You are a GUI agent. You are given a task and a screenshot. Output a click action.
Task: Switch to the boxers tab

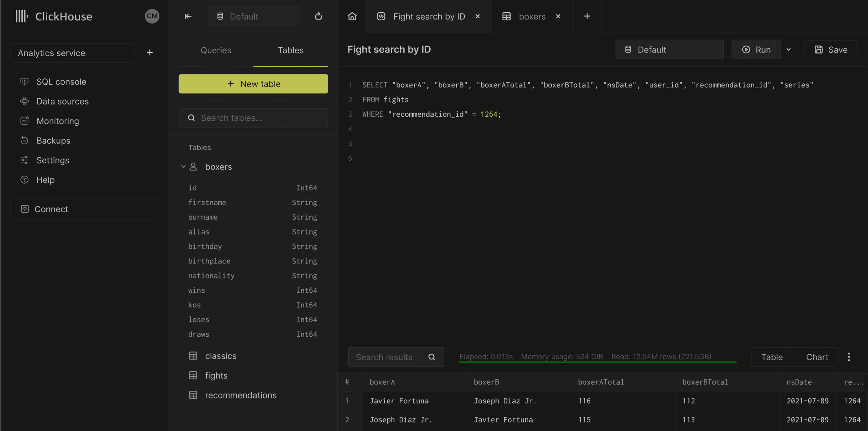tap(532, 16)
